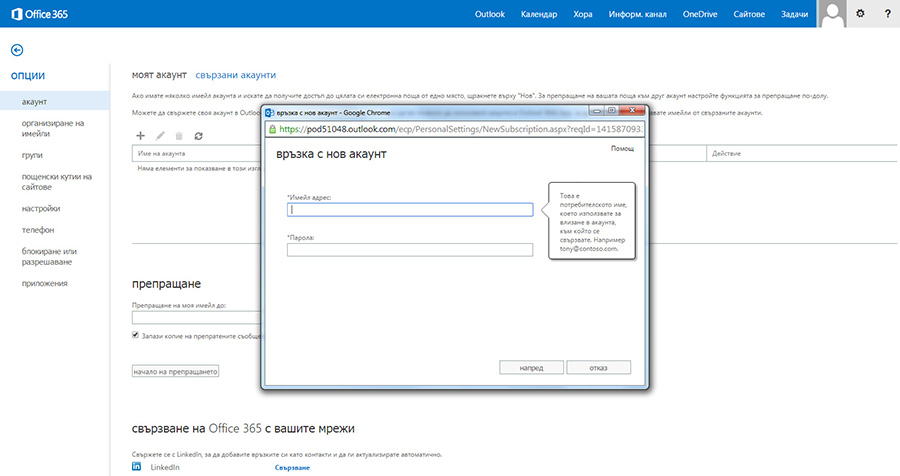This screenshot has height=476, width=900.
Task: Click the LinkedIn logo icon
Action: tap(137, 466)
